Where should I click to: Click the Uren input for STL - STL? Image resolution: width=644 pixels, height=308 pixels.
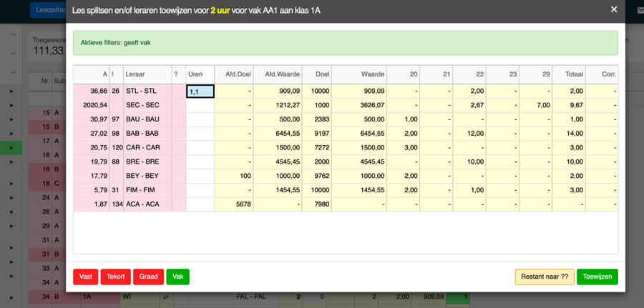[x=200, y=91]
